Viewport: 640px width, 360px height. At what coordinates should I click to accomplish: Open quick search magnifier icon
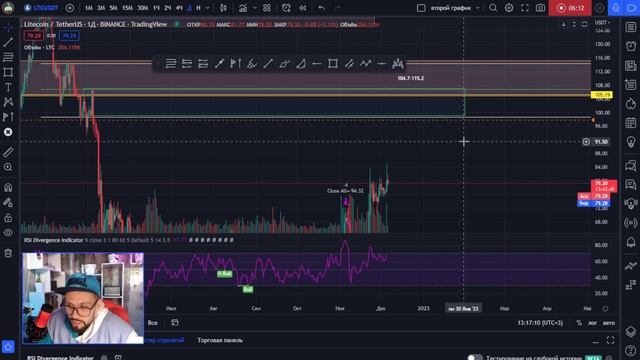tap(493, 8)
